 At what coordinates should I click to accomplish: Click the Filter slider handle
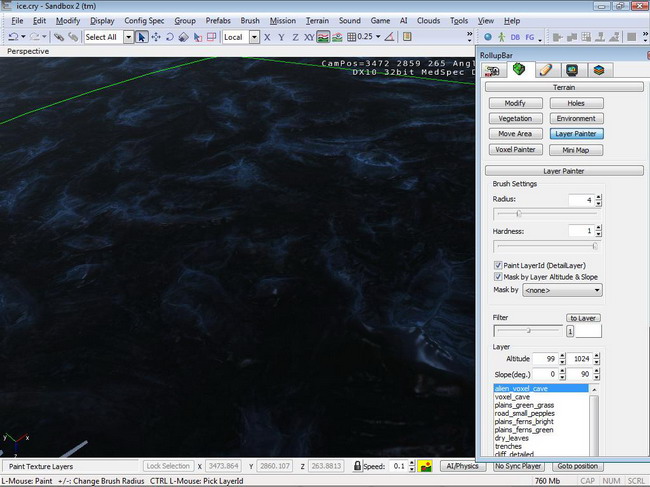click(x=529, y=330)
